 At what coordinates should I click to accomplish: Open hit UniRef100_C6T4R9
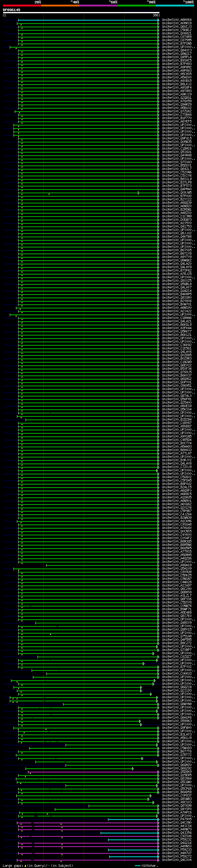point(176,37)
